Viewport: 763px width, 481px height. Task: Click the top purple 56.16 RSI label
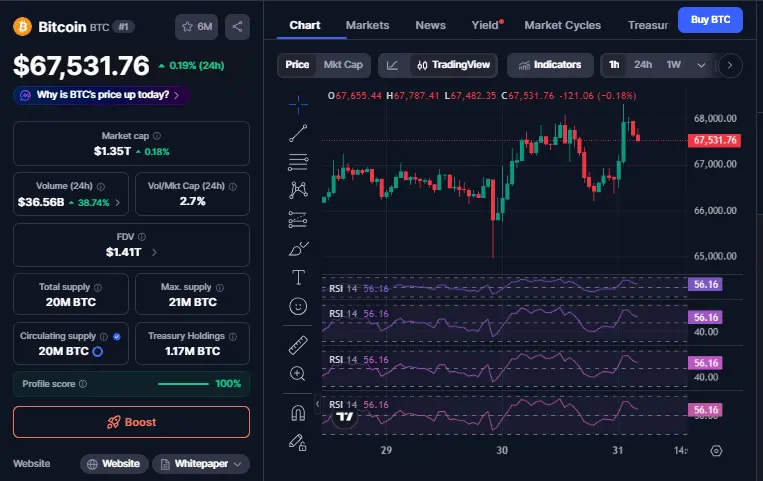click(x=705, y=284)
